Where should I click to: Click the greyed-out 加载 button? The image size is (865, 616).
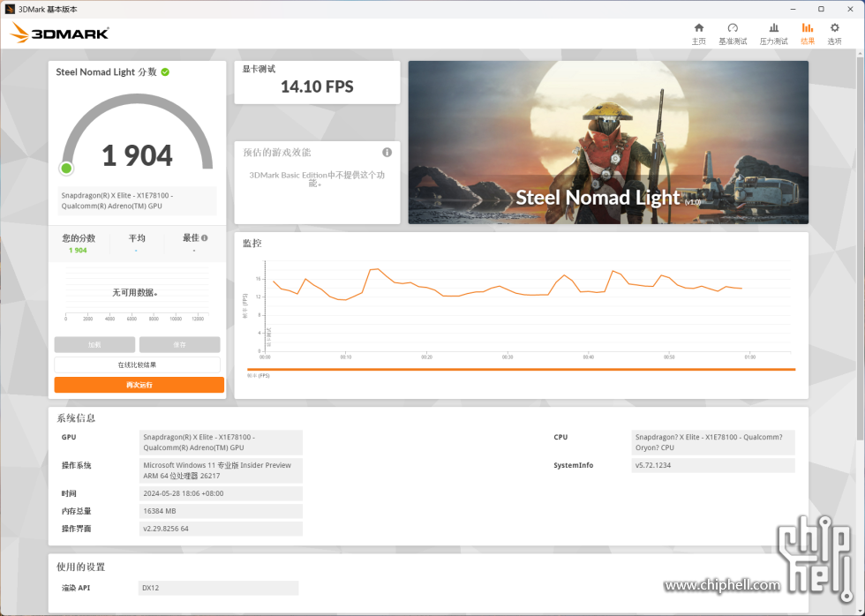point(95,345)
